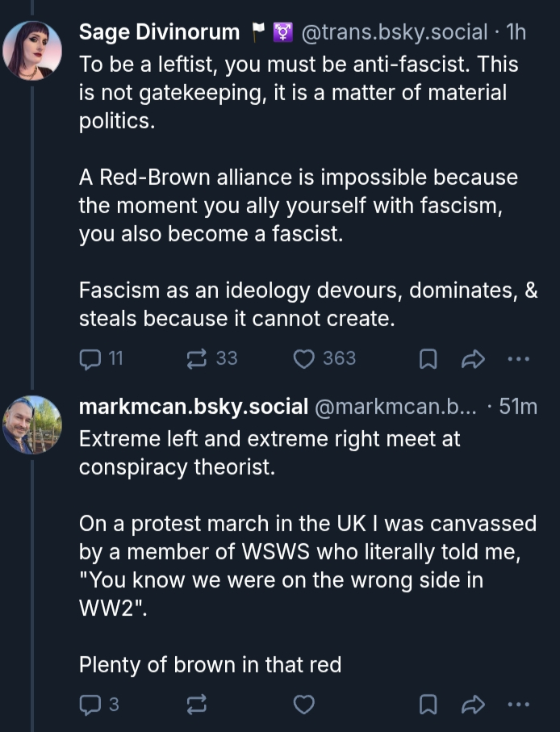Click the 1h timestamp on Sage's post
The image size is (560, 732).
point(516,32)
